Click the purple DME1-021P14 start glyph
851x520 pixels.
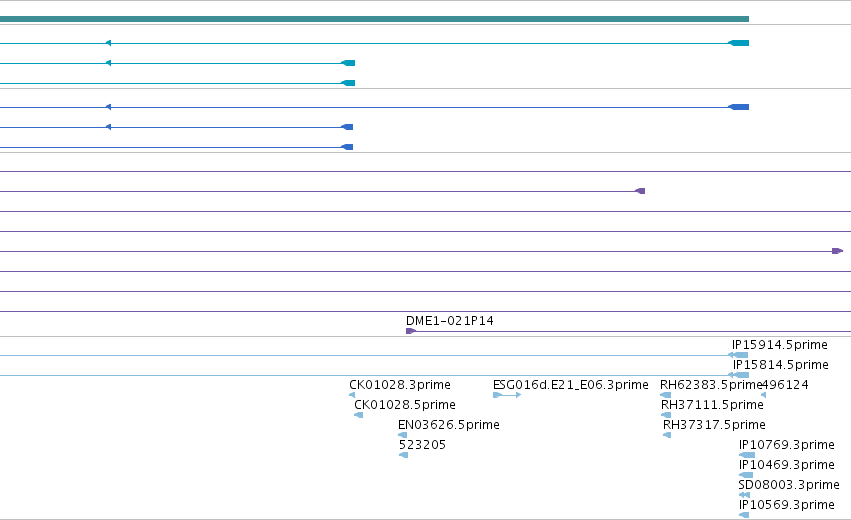(x=411, y=331)
